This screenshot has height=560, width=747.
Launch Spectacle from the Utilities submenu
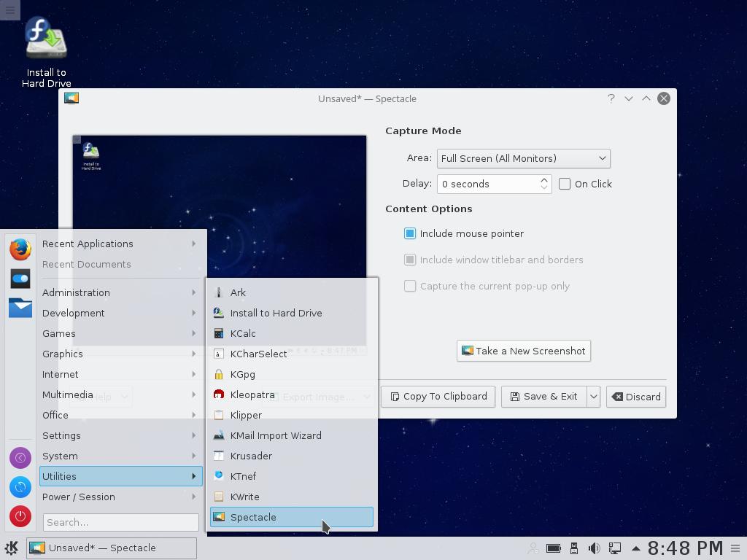click(x=292, y=517)
